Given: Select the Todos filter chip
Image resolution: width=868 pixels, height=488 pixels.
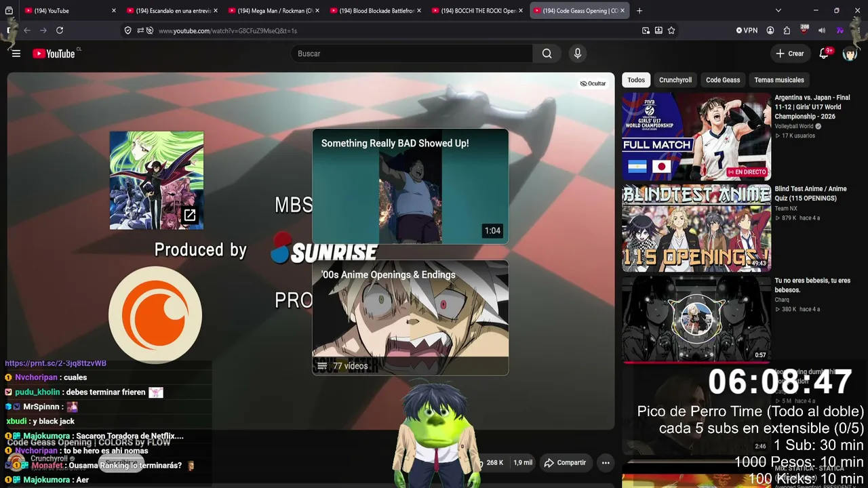Looking at the screenshot, I should pyautogui.click(x=636, y=80).
